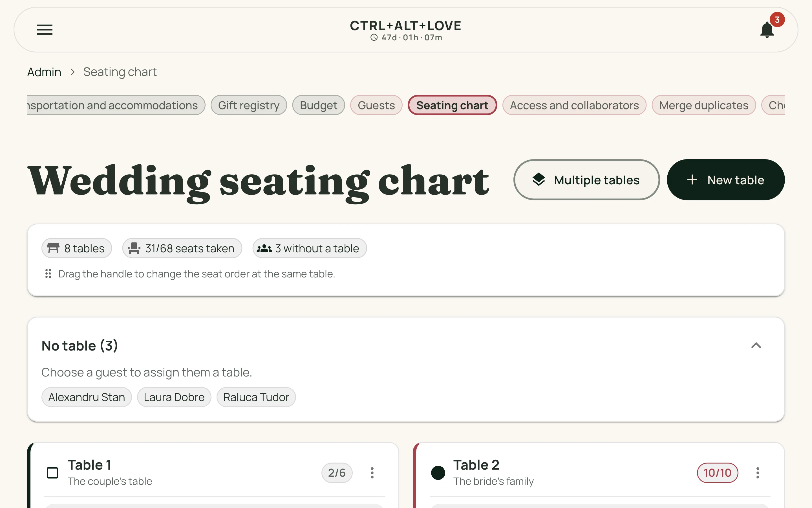
Task: Open Table 2 more options menu
Action: pos(757,473)
